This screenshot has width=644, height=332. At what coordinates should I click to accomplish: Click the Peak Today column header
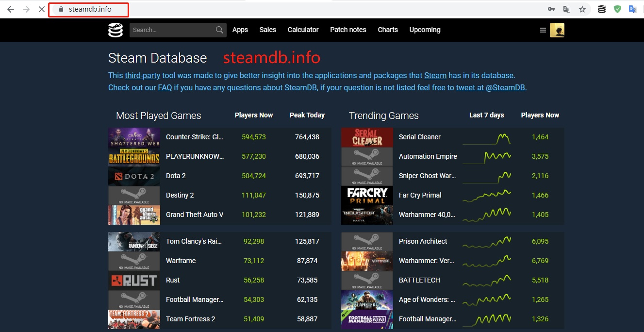(x=307, y=115)
